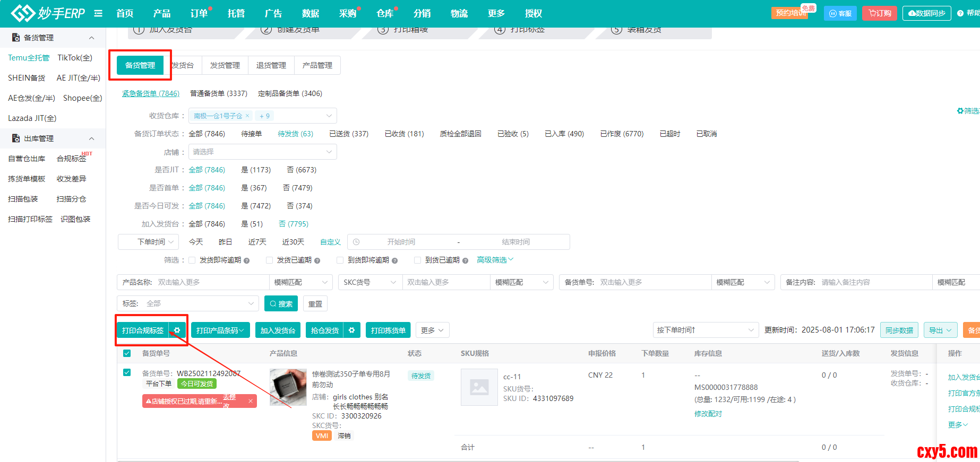980x462 pixels.
Task: Check the 发货即将逾期 filter checkbox
Action: pos(192,260)
